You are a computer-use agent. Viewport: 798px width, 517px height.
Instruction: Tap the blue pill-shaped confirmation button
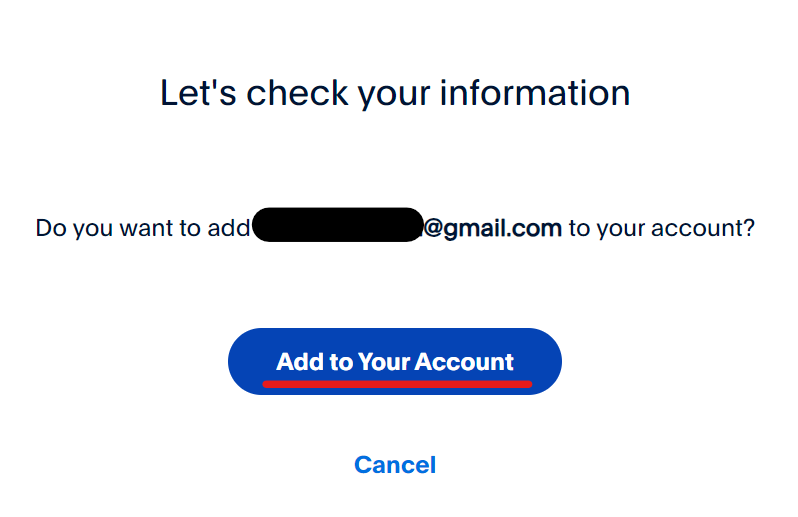coord(395,361)
